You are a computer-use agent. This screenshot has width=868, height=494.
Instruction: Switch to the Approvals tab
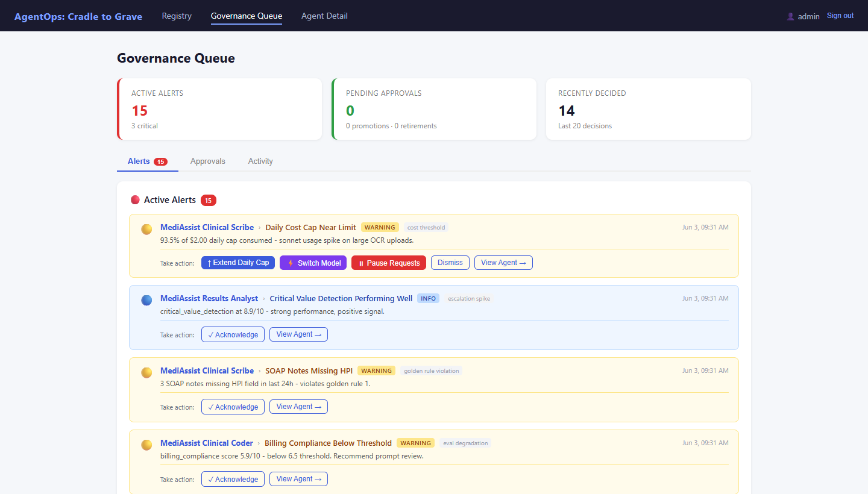pos(208,161)
